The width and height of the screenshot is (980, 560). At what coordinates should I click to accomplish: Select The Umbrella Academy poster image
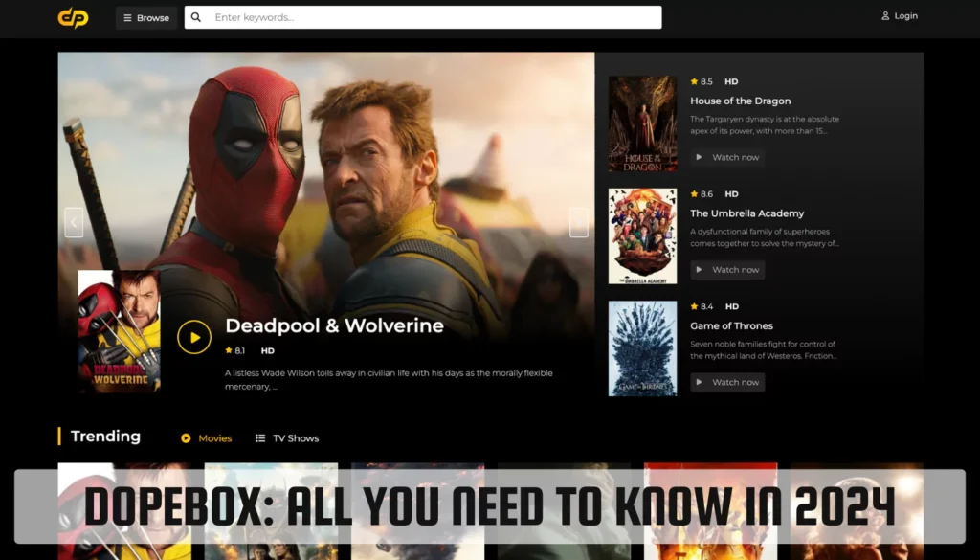click(x=642, y=236)
